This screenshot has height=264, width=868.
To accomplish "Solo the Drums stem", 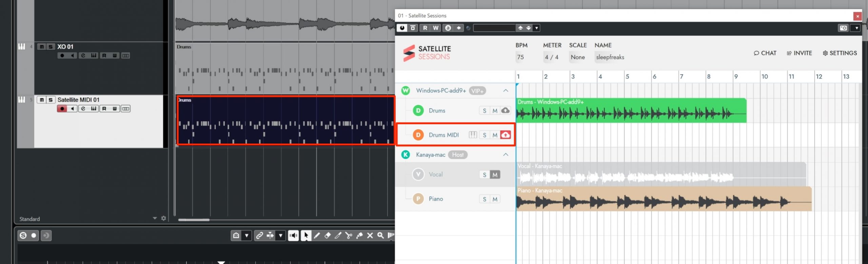I will [x=485, y=111].
